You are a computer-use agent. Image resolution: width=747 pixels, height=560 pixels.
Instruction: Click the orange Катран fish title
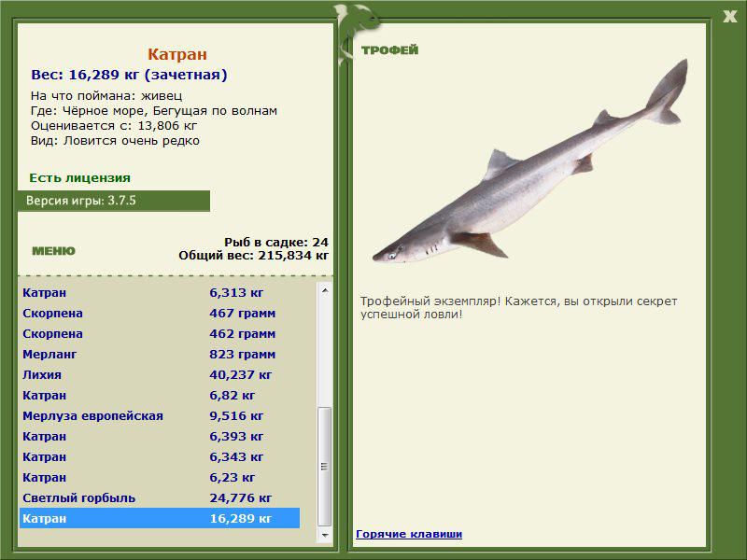pyautogui.click(x=177, y=54)
